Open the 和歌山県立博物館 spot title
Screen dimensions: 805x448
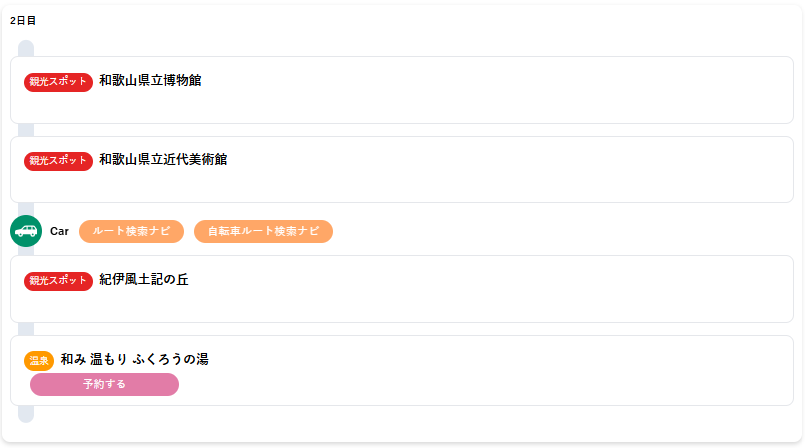(x=150, y=81)
